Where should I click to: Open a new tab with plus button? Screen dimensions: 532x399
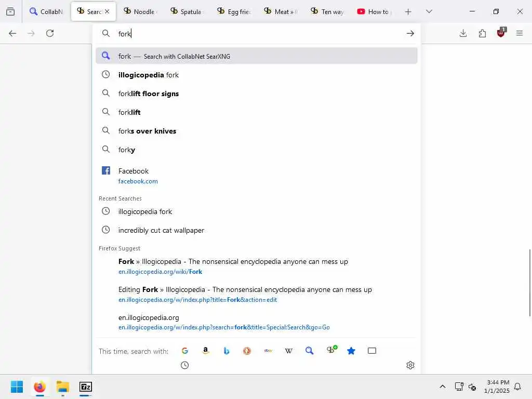click(408, 12)
